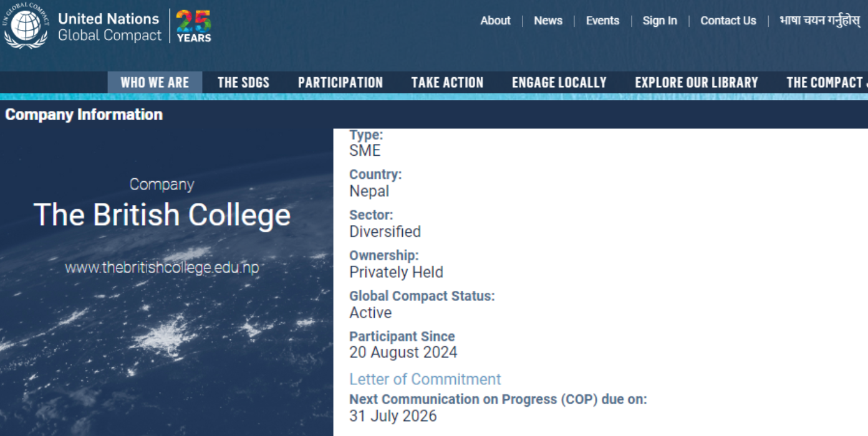Expand the TAKE ACTION navigation item
The image size is (868, 436).
[x=446, y=82]
